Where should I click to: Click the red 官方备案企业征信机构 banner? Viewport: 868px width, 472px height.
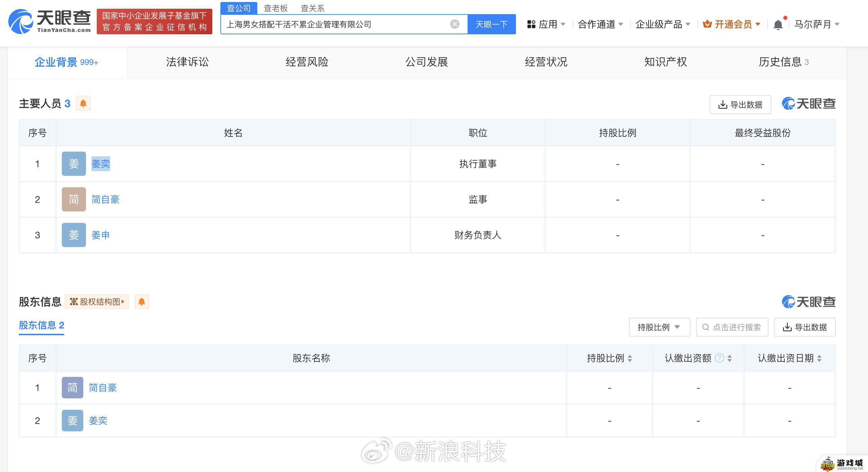[x=154, y=21]
